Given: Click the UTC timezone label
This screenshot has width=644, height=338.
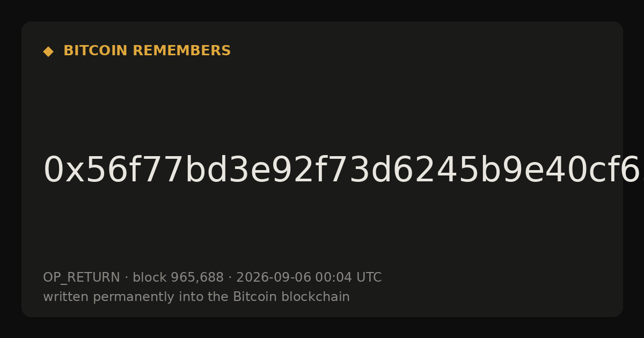Looking at the screenshot, I should (x=369, y=278).
